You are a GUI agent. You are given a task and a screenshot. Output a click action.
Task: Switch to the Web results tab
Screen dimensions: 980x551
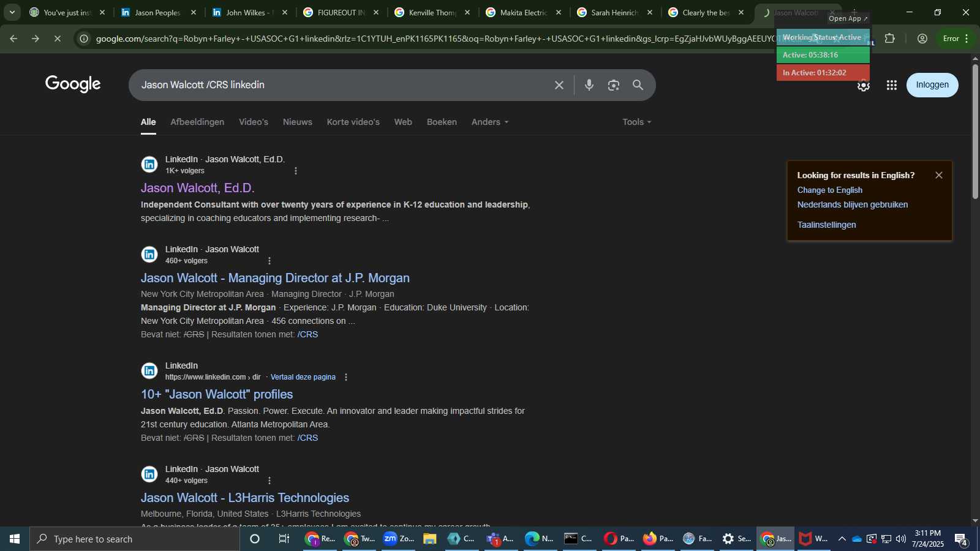[403, 122]
